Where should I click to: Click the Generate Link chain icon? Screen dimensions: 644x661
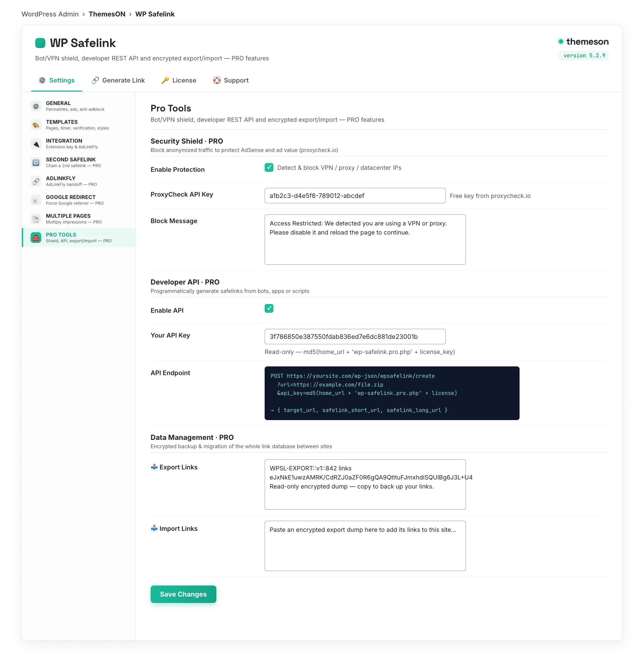pyautogui.click(x=95, y=80)
